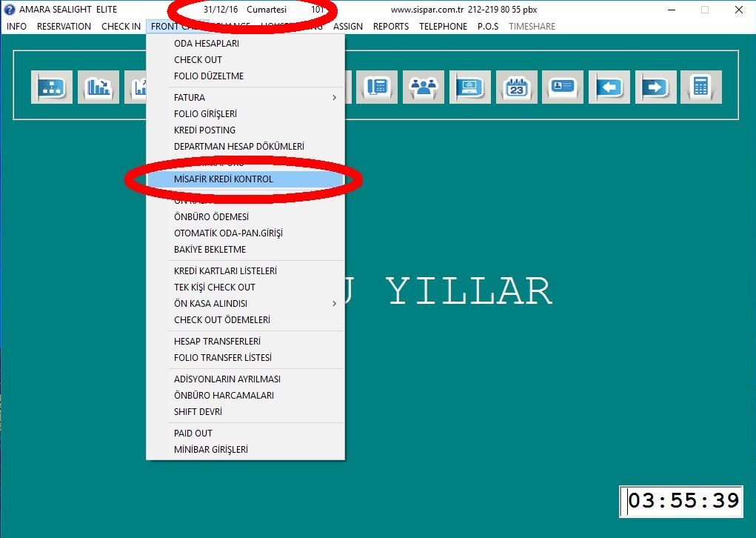The image size is (756, 538).
Task: Select MİNİBAR GİRİŞLERİ menu item
Action: 211,449
